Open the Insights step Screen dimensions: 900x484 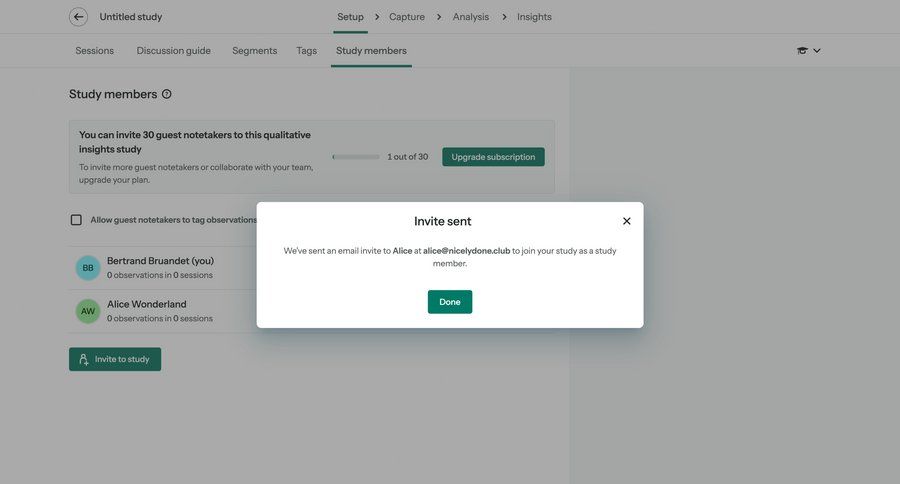(534, 17)
